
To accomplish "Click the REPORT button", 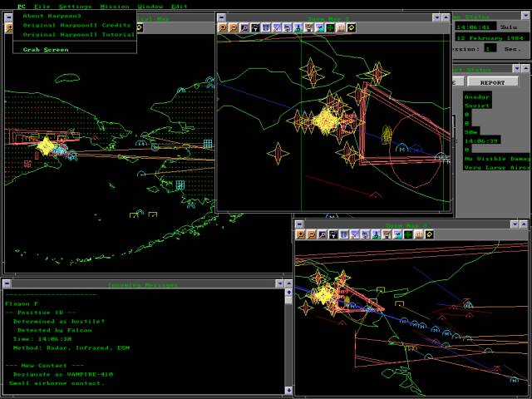I will click(x=493, y=82).
